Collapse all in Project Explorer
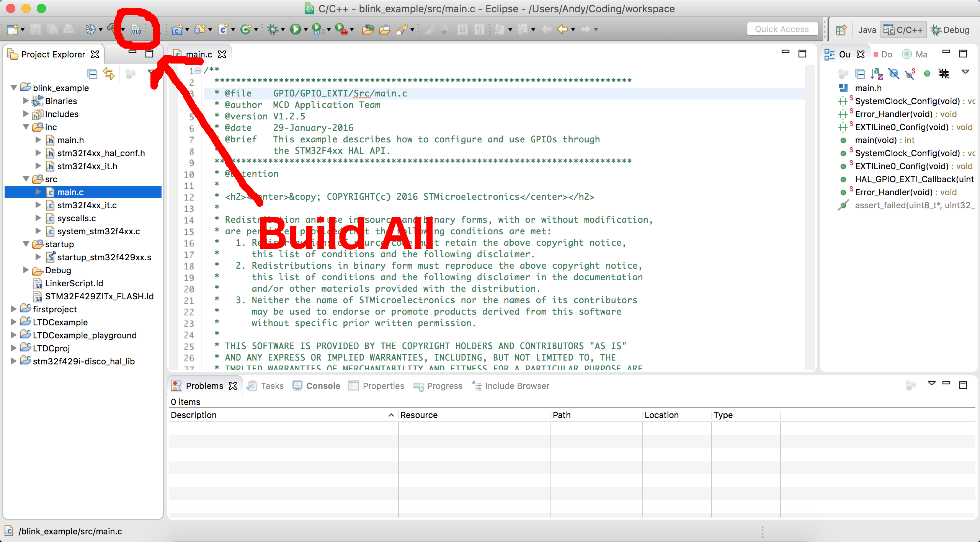 (92, 73)
